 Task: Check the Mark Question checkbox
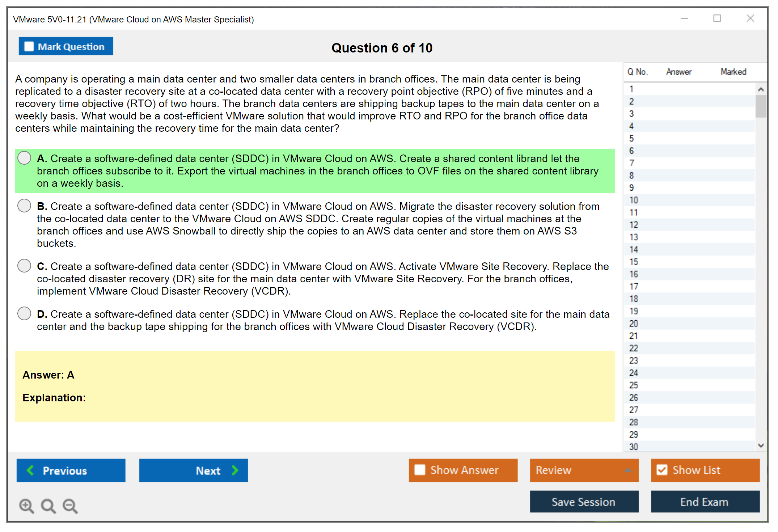point(29,46)
